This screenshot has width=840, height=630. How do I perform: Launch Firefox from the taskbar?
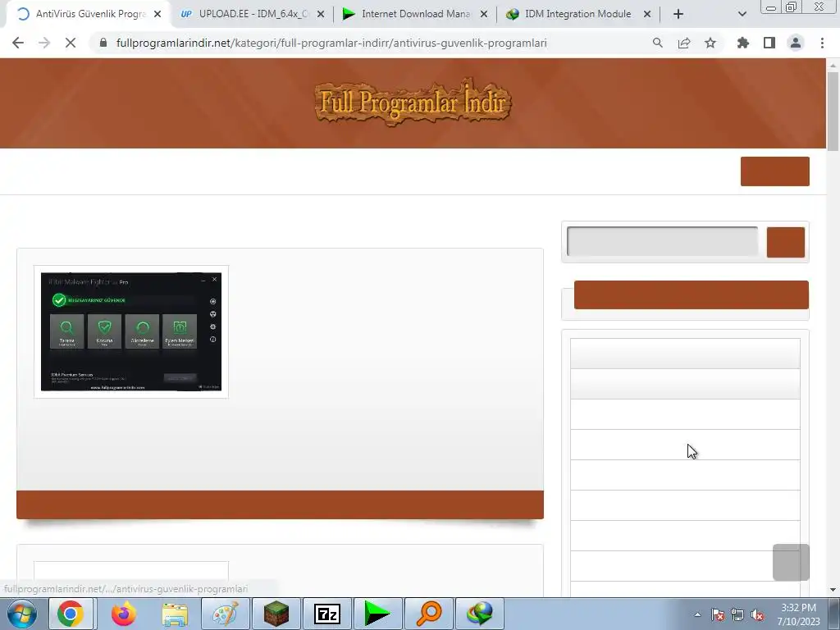point(123,614)
